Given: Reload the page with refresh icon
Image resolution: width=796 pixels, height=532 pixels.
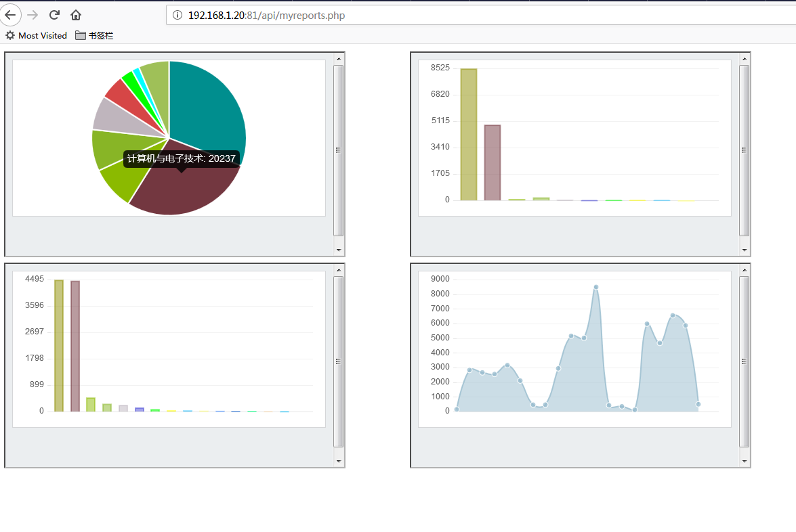Looking at the screenshot, I should pyautogui.click(x=54, y=15).
